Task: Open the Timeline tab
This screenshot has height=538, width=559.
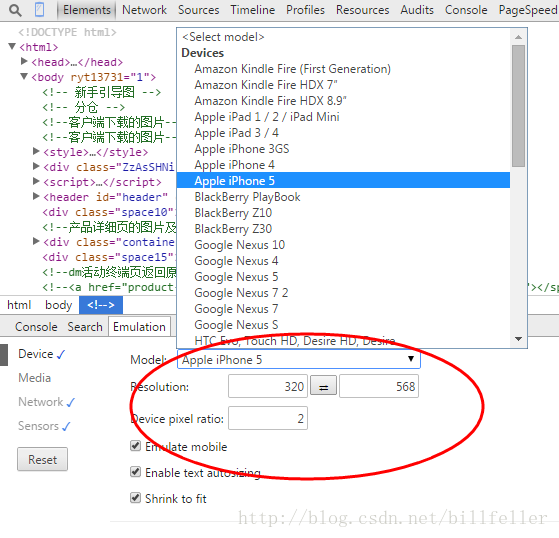Action: 252,10
